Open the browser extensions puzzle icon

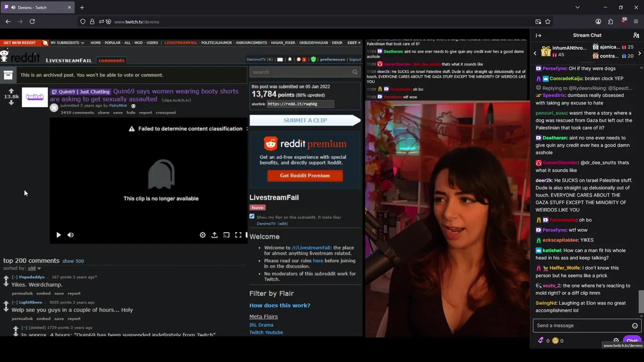coord(611,22)
